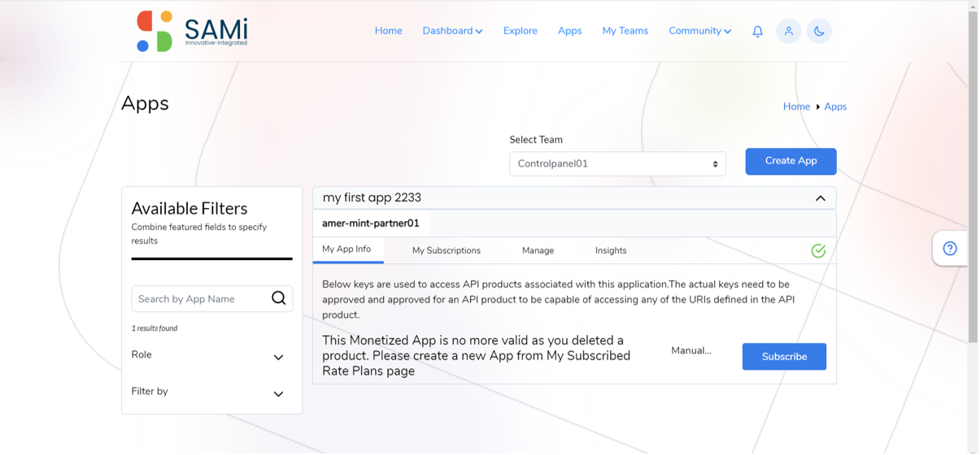The height and width of the screenshot is (455, 980).
Task: Open the Select Team dropdown
Action: click(617, 163)
